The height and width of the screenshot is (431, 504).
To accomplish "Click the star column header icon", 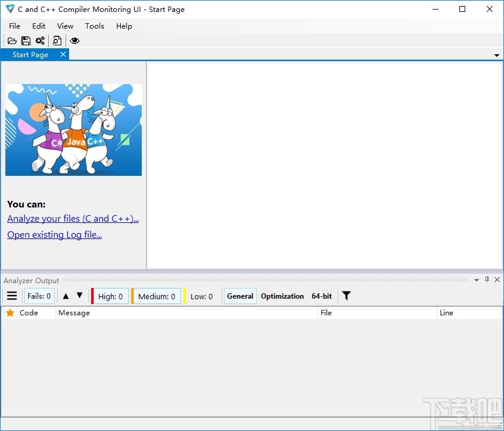I will click(x=10, y=312).
